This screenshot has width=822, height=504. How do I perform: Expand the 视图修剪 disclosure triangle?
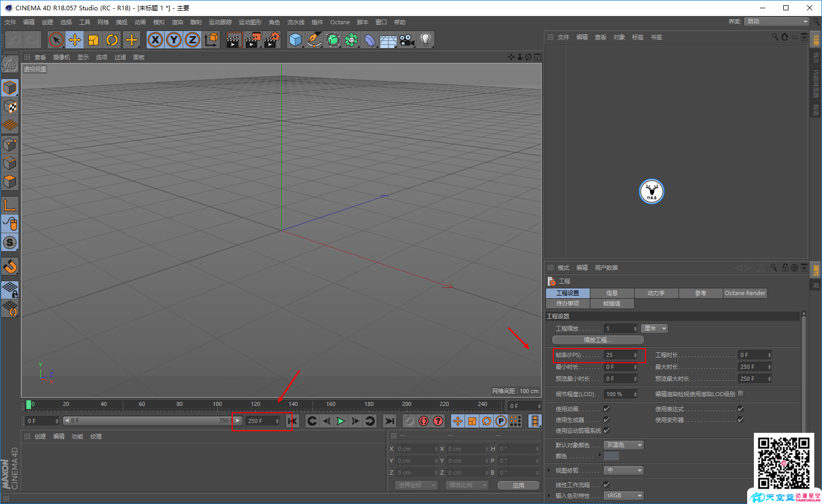pyautogui.click(x=549, y=470)
